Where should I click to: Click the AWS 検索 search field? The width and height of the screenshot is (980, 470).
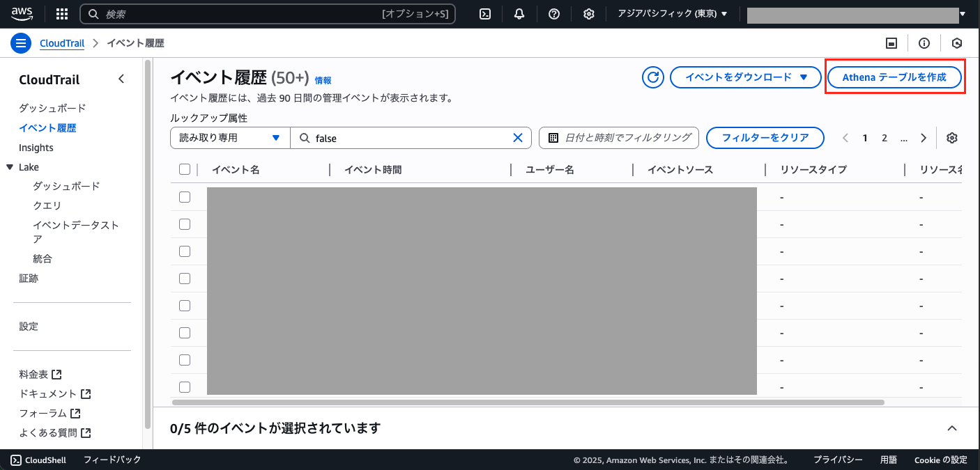[x=268, y=14]
